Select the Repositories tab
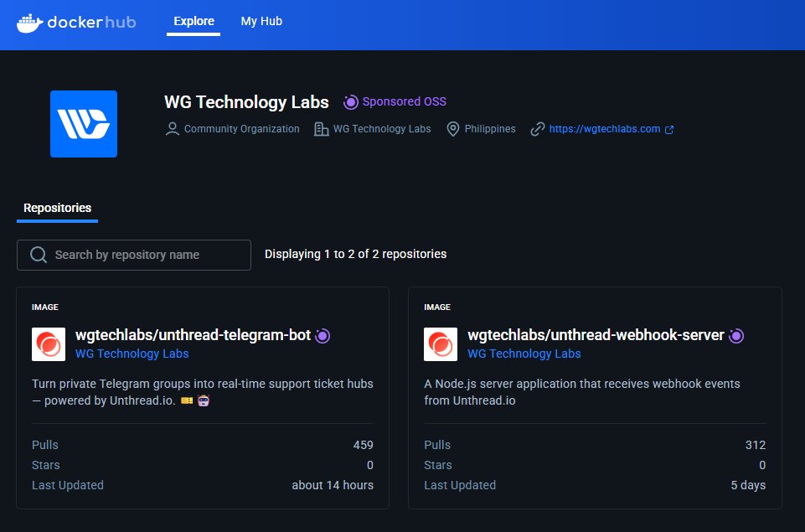Screen dimensions: 805x532 pos(58,208)
